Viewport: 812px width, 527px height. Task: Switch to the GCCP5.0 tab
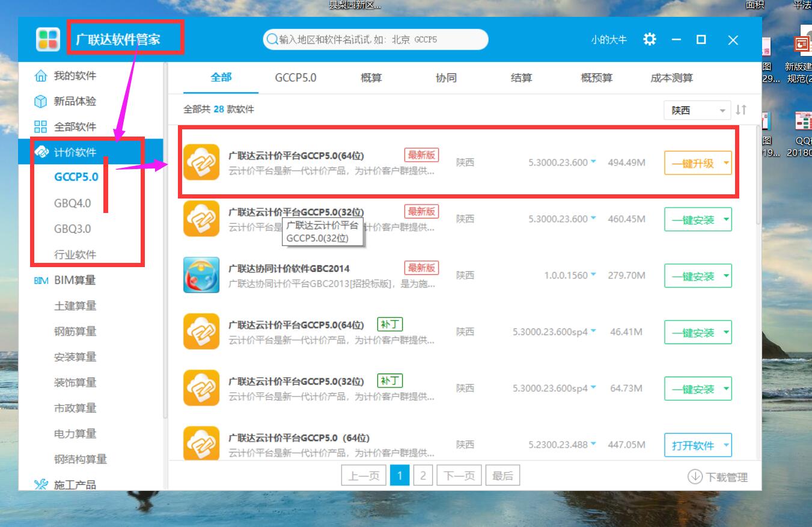point(296,78)
